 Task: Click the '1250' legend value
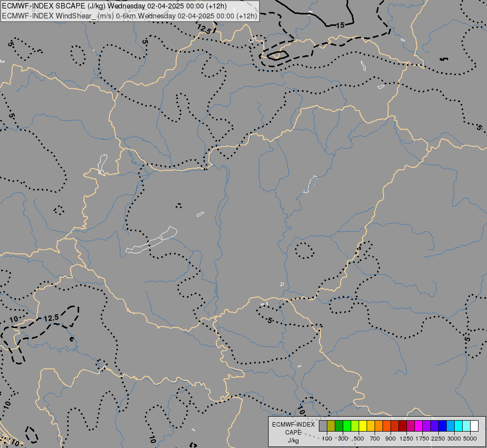(406, 439)
